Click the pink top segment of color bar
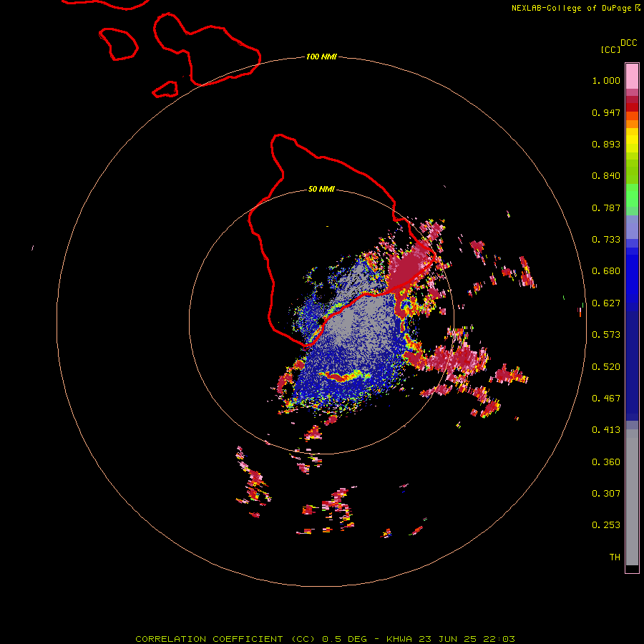 [632, 76]
